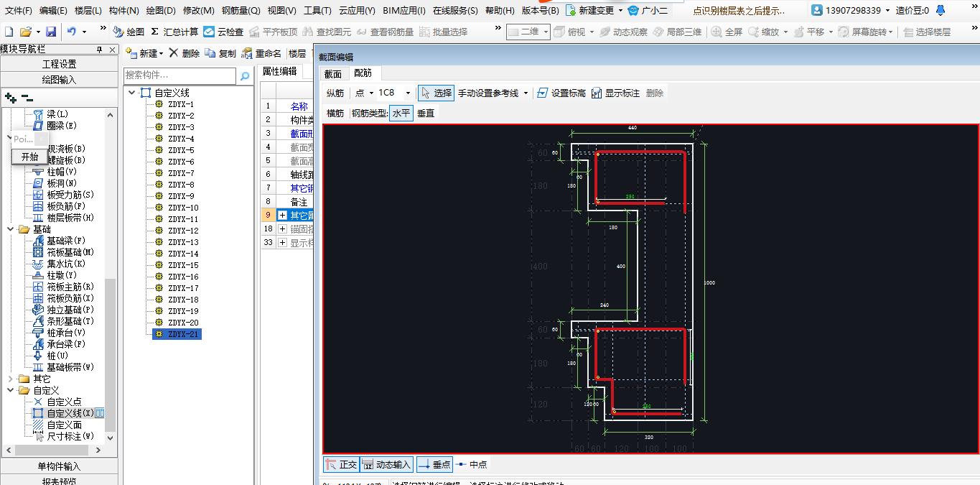Open 绘图输入 section
980x485 pixels.
(60, 80)
